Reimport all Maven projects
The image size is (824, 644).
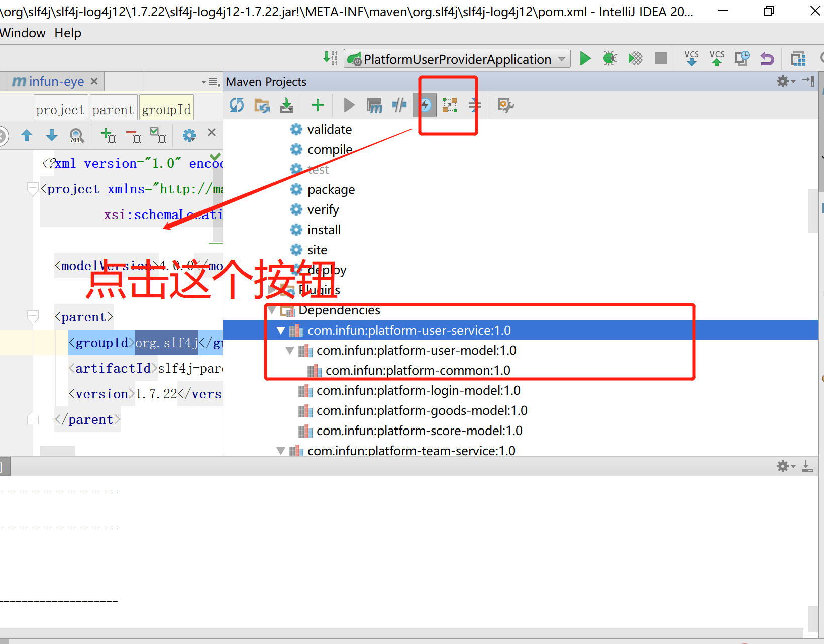[237, 105]
